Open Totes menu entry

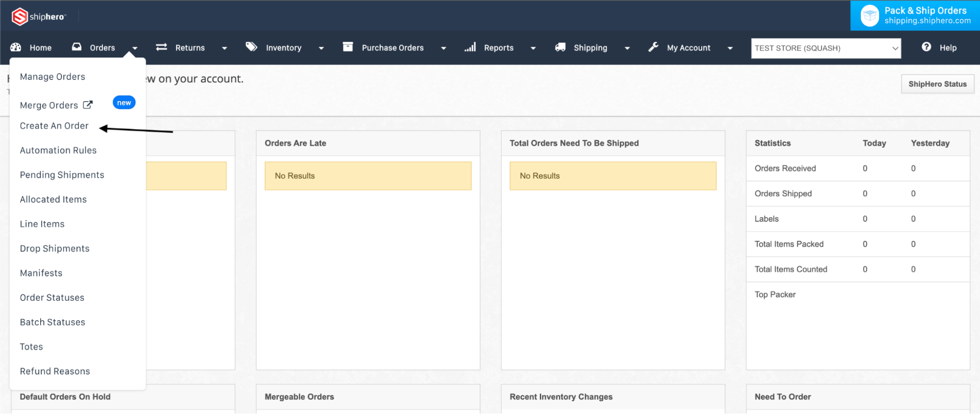coord(31,346)
